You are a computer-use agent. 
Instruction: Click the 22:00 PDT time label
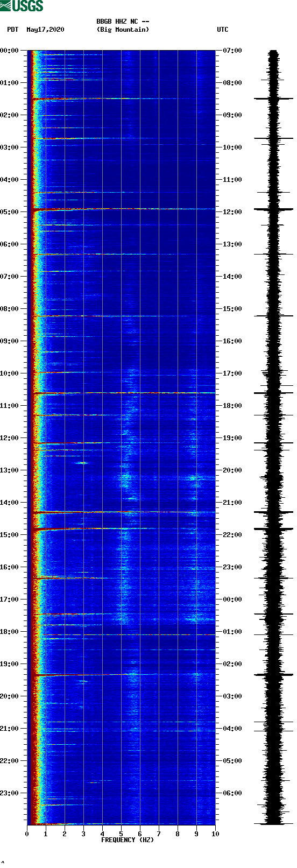pos(10,761)
